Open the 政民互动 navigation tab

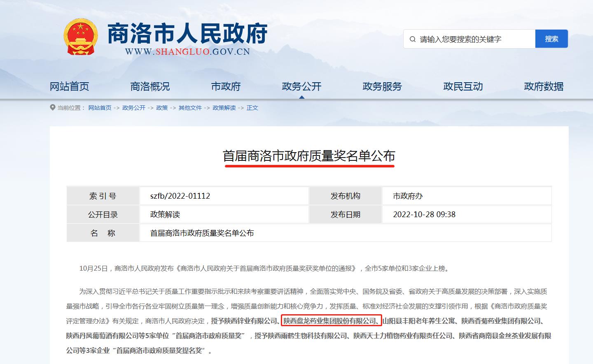coord(463,86)
